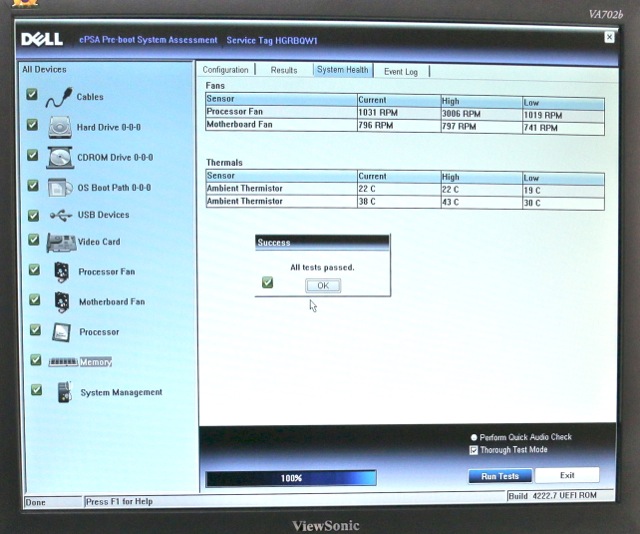
Task: Uncheck the Video Card checkbox
Action: pos(34,239)
